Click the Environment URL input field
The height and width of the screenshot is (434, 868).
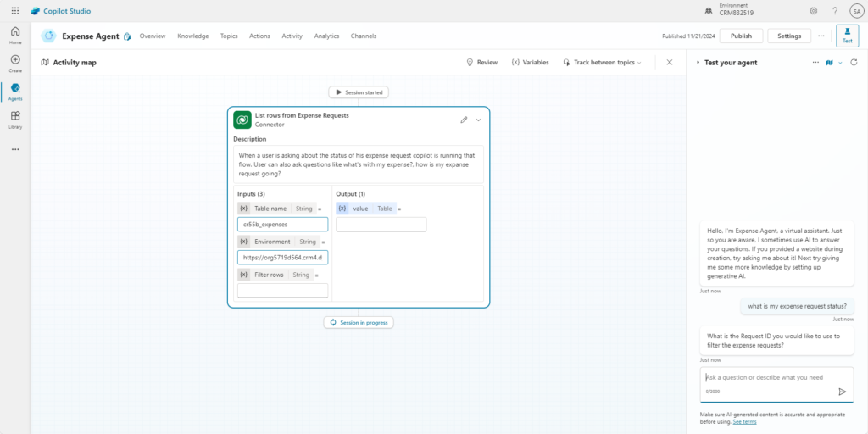283,258
